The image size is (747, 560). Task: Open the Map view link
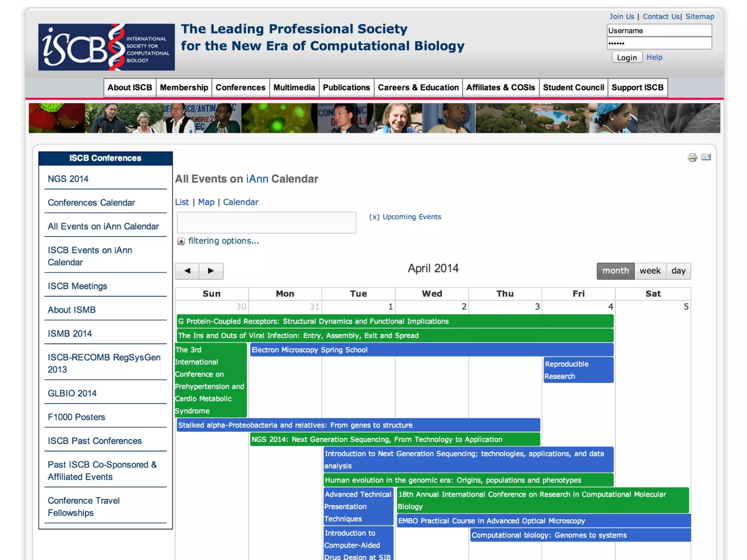click(x=206, y=202)
